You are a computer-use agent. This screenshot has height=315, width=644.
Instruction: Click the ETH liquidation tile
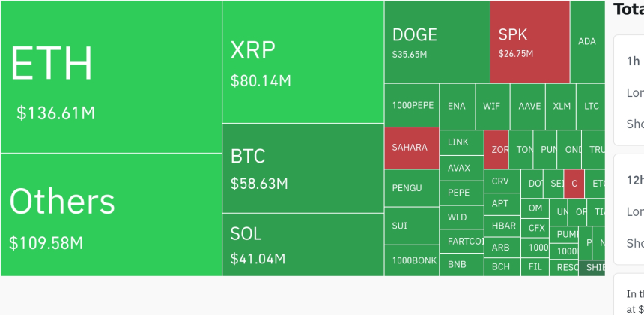pos(111,77)
